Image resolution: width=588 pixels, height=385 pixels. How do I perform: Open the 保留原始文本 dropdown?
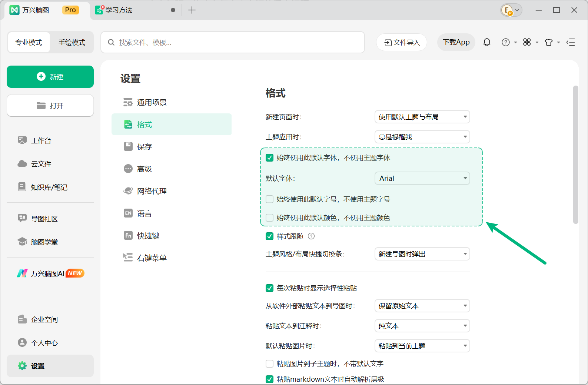[x=422, y=306]
